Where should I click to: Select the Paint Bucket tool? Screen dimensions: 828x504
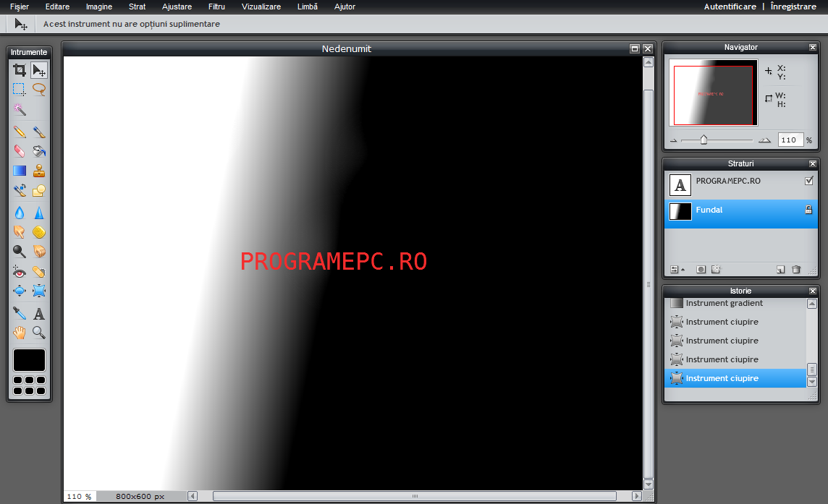(x=39, y=151)
